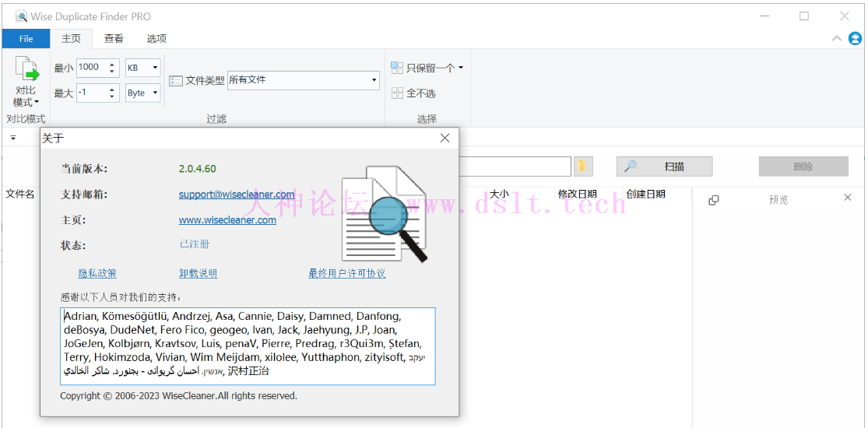868x428 pixels.
Task: Click the preview pane pop-out icon
Action: click(x=714, y=200)
